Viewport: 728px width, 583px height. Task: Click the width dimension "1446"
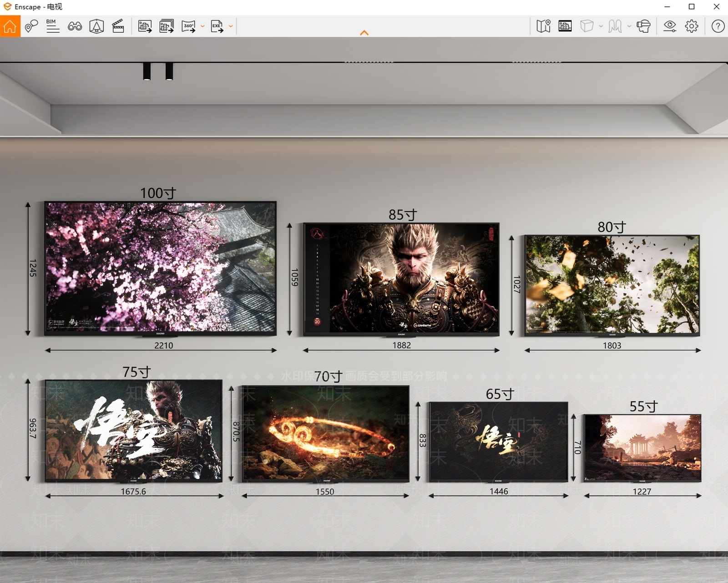point(499,492)
